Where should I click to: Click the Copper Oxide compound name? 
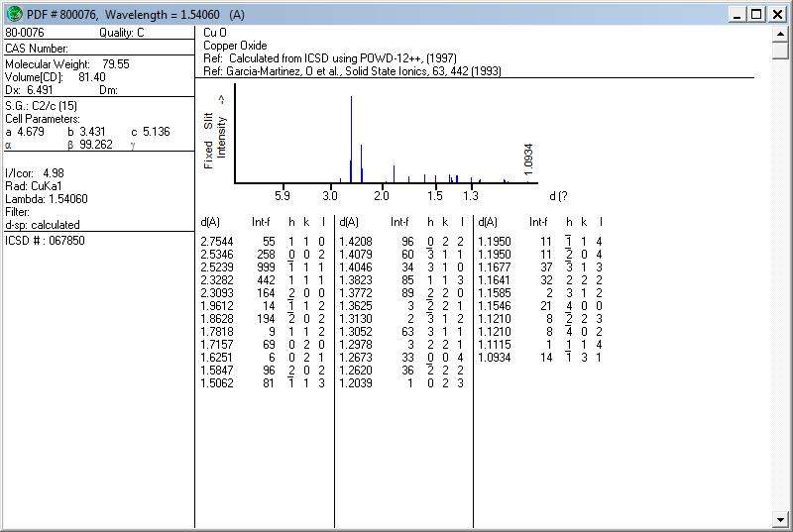click(235, 46)
